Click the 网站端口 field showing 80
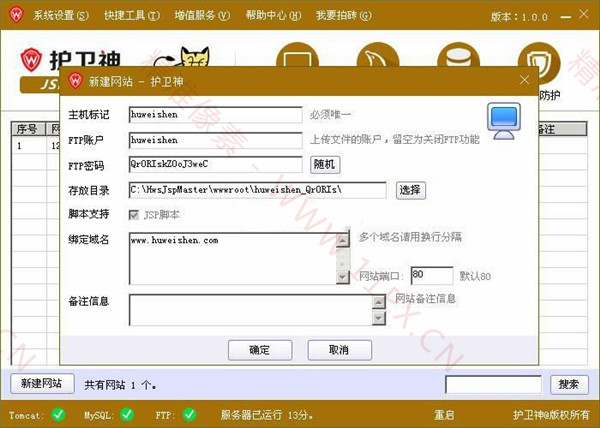 [432, 275]
